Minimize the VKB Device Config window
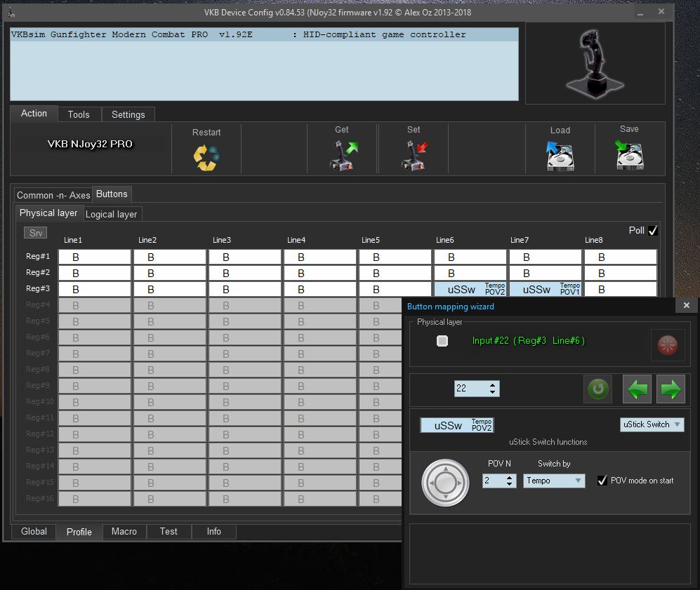This screenshot has width=700, height=590. 640,13
